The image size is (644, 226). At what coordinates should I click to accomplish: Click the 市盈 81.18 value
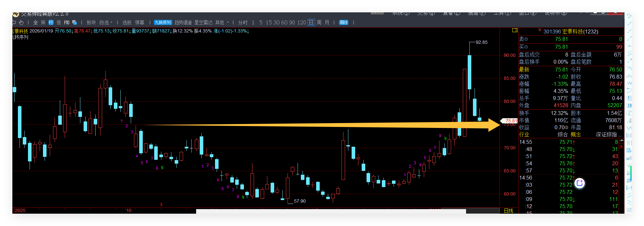coord(615,127)
